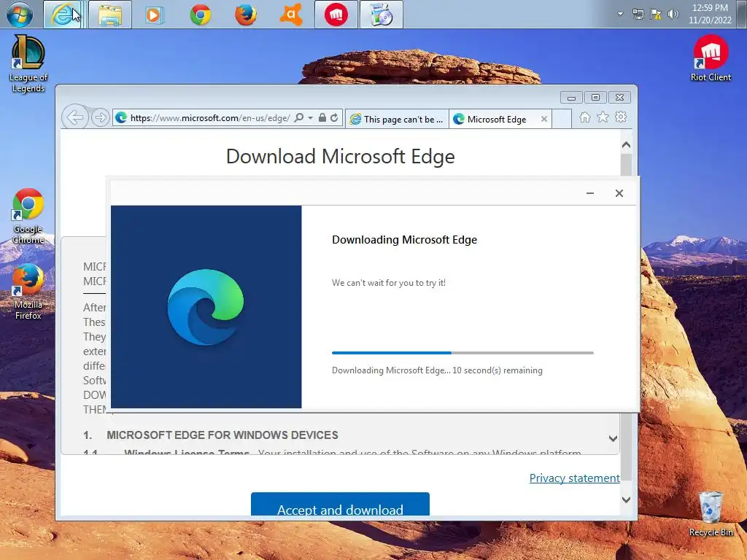This screenshot has height=560, width=747.
Task: Open Google Chrome from the taskbar
Action: tap(201, 15)
